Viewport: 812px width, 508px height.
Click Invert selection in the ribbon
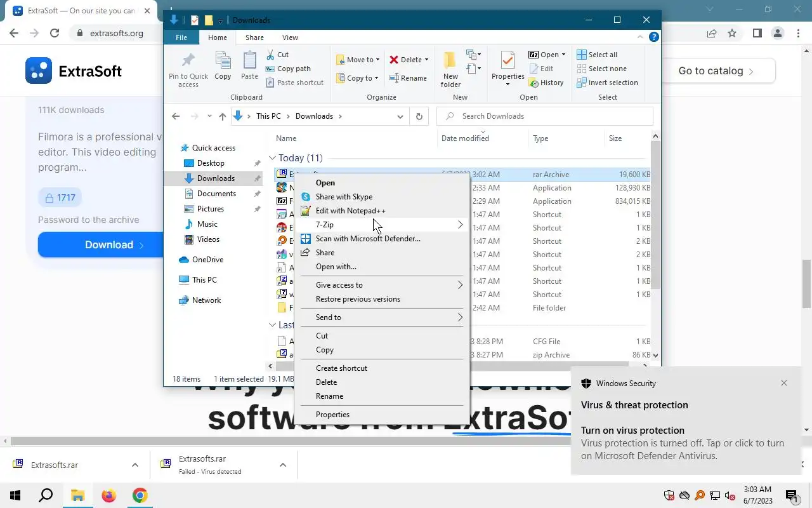(x=607, y=83)
